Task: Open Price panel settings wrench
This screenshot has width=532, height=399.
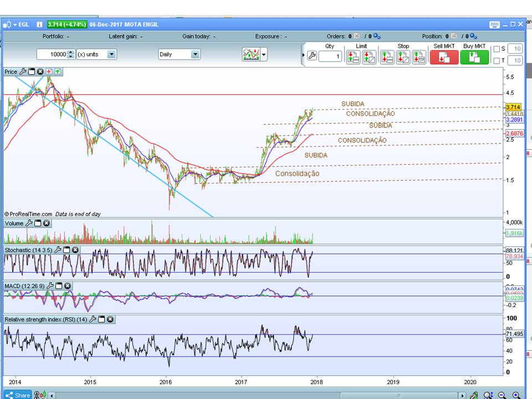Action: (x=23, y=71)
